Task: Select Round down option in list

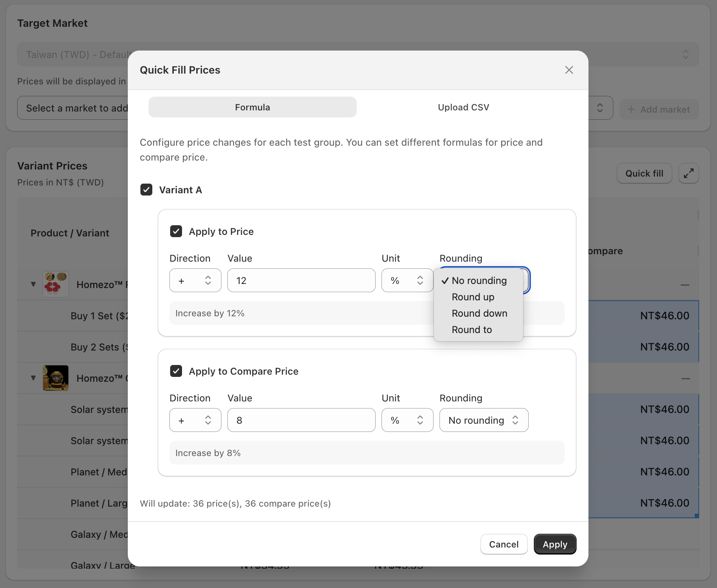Action: pos(479,313)
